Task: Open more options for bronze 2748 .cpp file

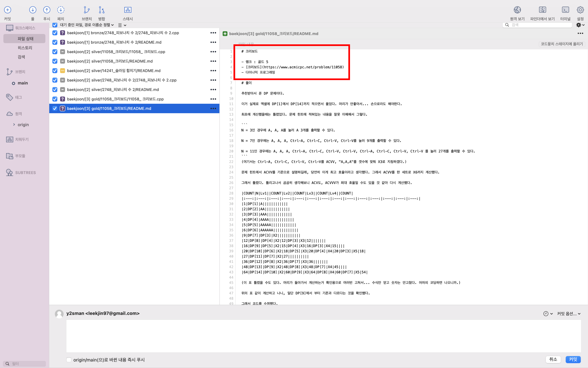Action: (x=213, y=33)
